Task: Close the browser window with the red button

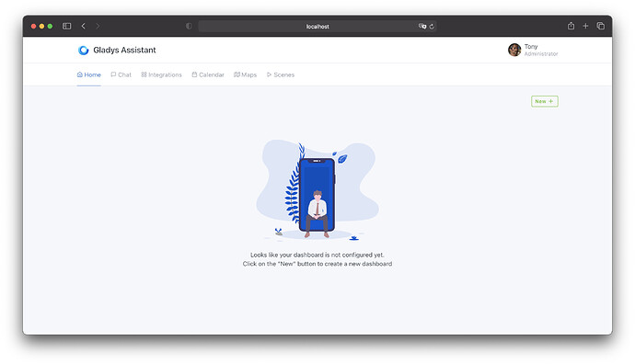Action: click(x=34, y=26)
